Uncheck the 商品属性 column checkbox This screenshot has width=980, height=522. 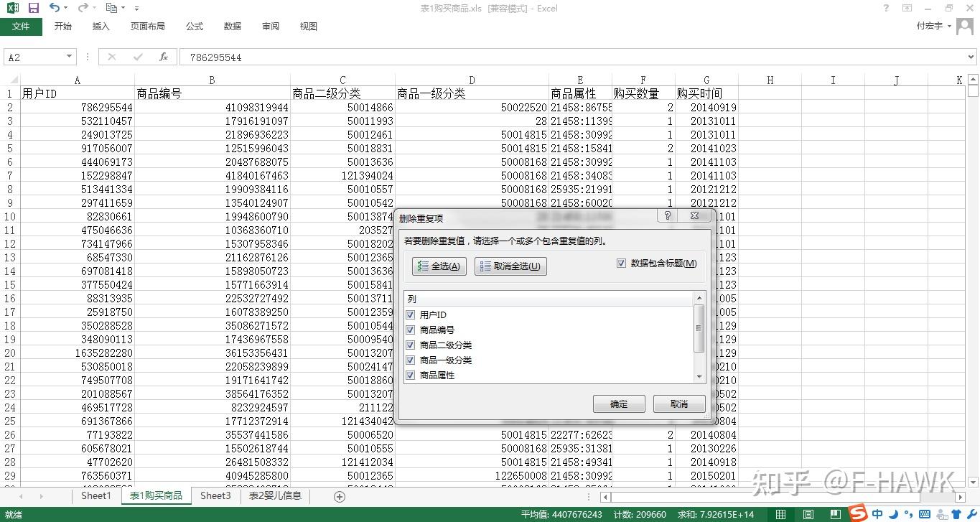pos(411,375)
